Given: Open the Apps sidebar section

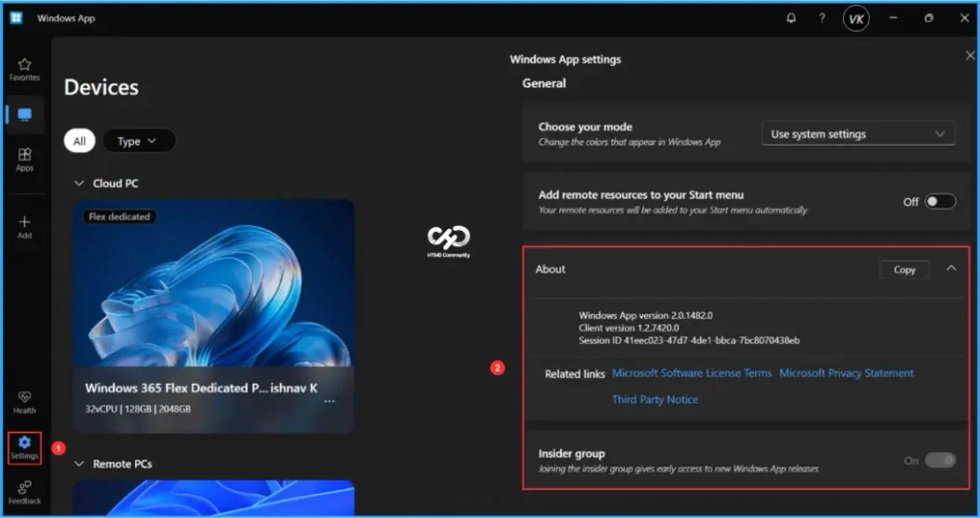Looking at the screenshot, I should pos(24,160).
